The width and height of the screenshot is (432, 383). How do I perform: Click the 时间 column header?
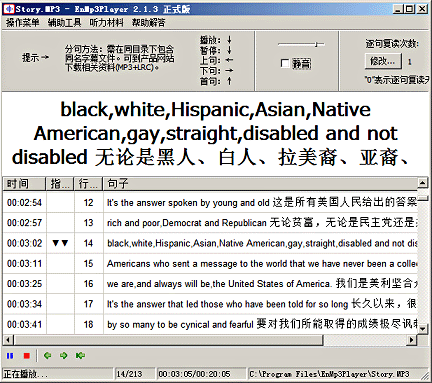24,183
